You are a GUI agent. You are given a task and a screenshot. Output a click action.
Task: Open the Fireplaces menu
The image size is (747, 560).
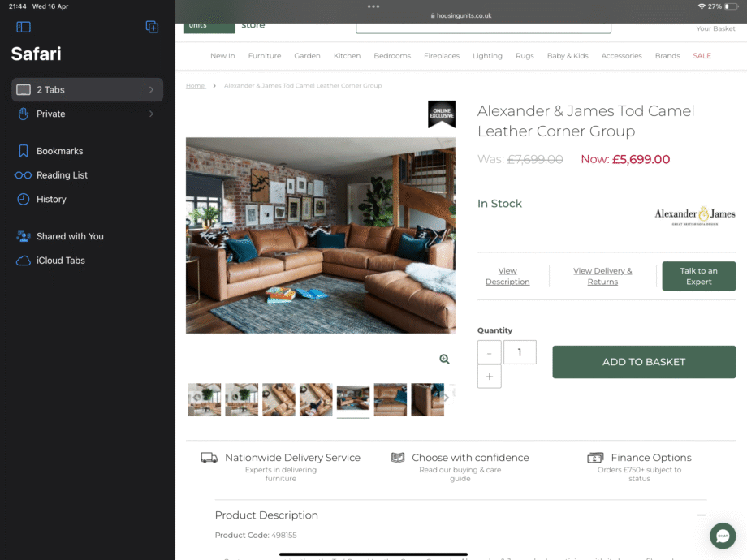[442, 56]
